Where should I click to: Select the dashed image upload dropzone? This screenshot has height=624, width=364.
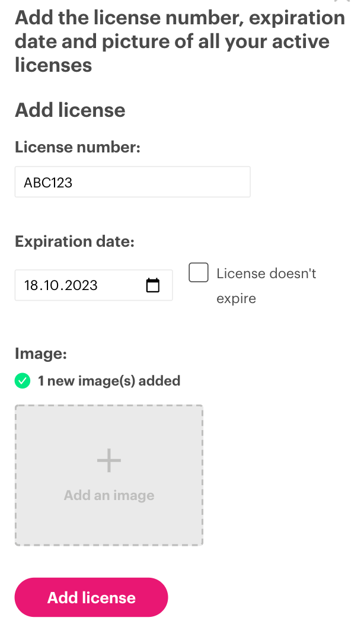(109, 476)
